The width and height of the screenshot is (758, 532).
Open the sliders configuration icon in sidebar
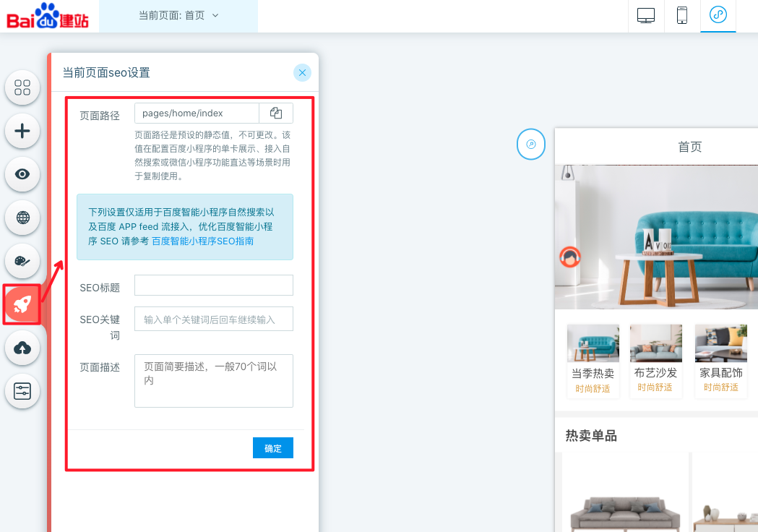[x=22, y=392]
